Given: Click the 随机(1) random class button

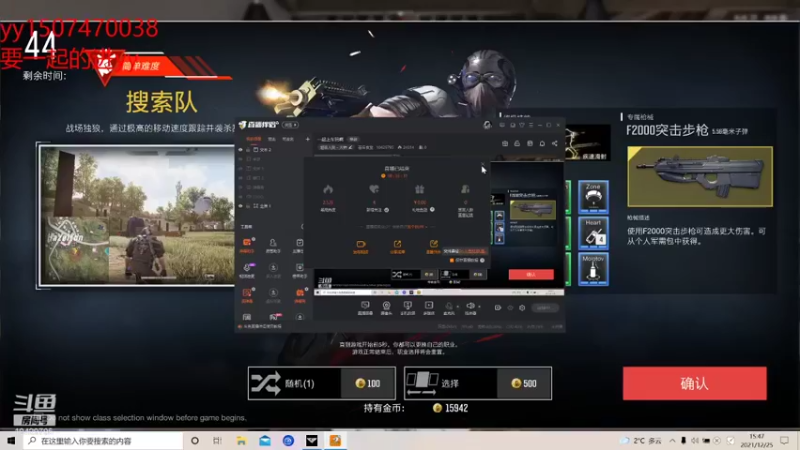Looking at the screenshot, I should point(321,383).
